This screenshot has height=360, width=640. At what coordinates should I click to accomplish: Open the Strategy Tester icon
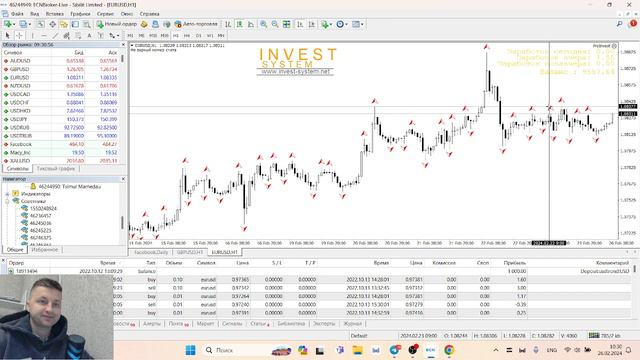pos(87,24)
